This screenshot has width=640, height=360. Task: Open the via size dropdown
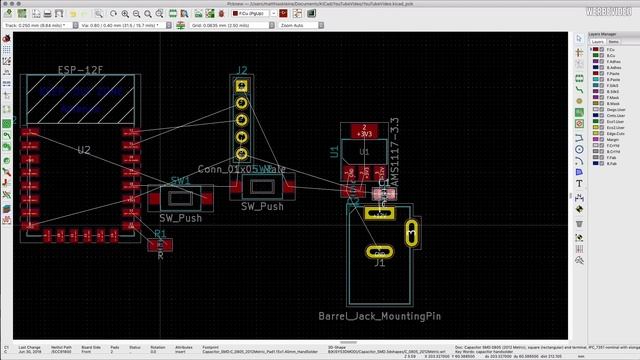click(169, 25)
